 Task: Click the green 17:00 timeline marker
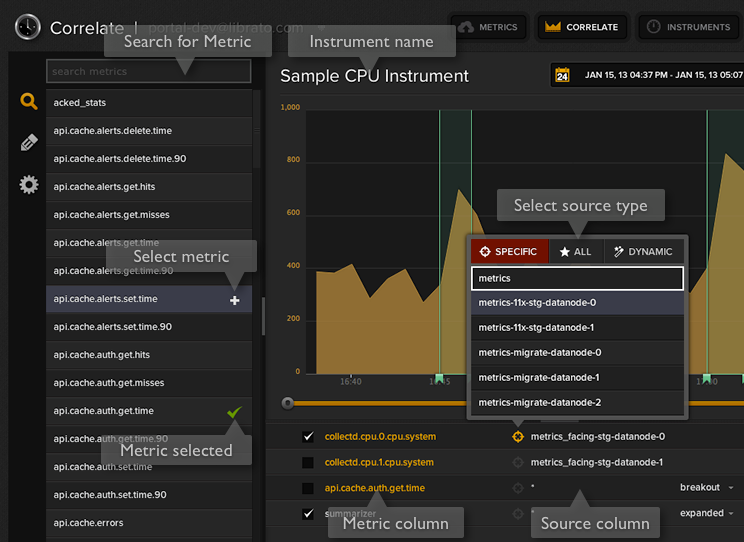click(707, 379)
